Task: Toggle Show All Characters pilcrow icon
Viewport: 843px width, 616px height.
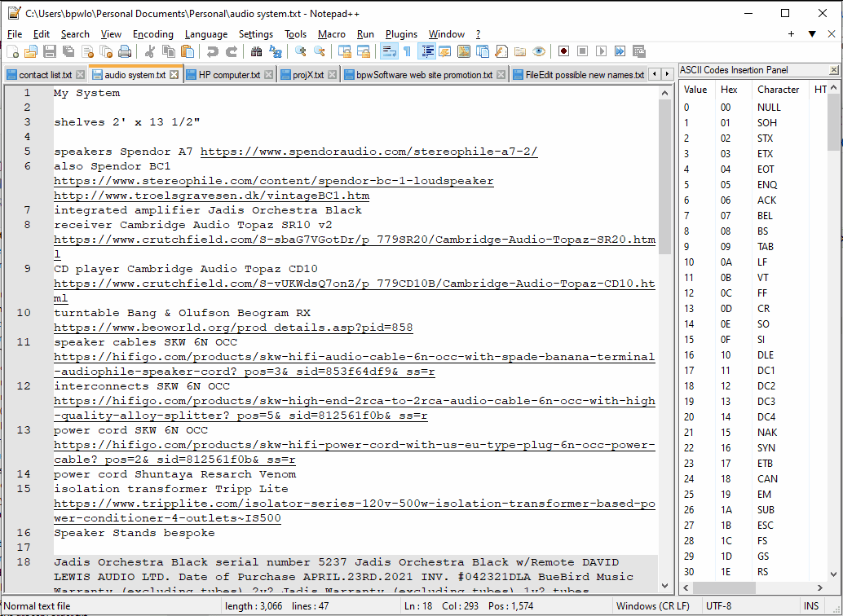Action: [407, 51]
